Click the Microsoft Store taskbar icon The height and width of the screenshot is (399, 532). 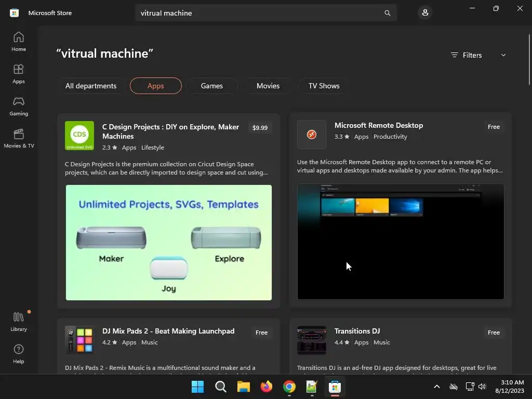[335, 387]
